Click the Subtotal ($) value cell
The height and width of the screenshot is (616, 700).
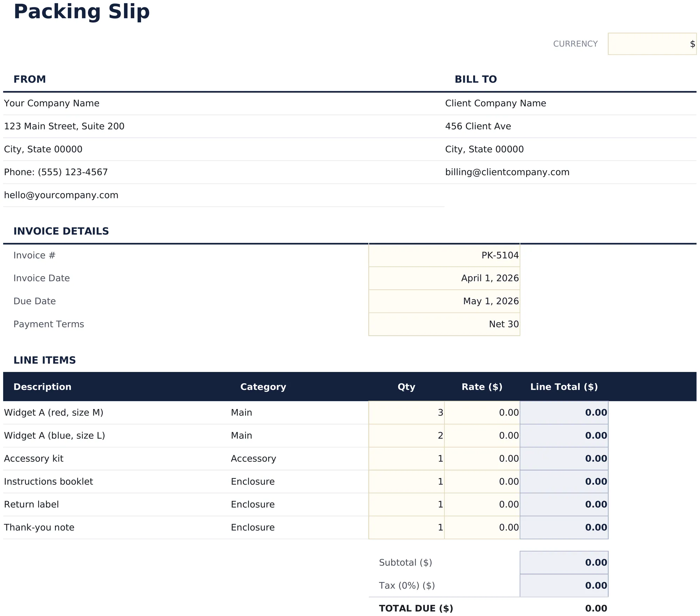point(564,562)
